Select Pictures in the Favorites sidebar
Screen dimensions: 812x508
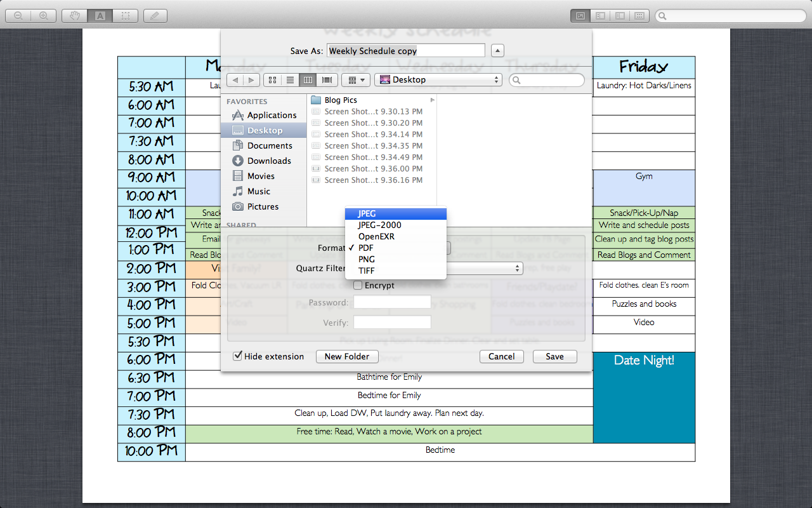pos(264,206)
